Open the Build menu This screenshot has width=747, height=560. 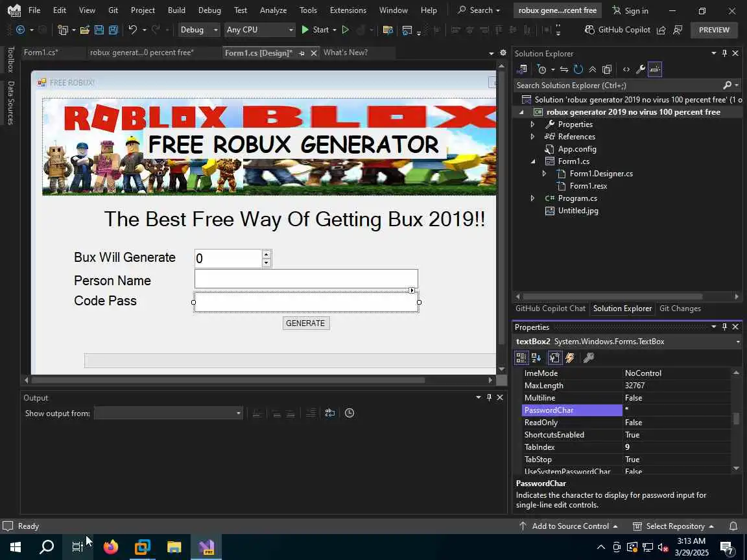click(176, 10)
